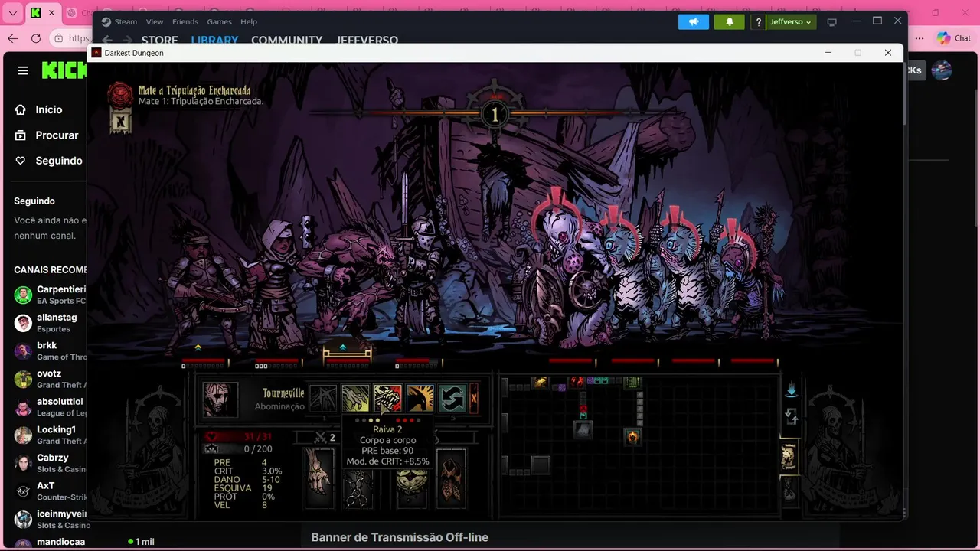Open brkk channel in Kick sidebar
This screenshot has width=980, height=551.
tap(50, 350)
